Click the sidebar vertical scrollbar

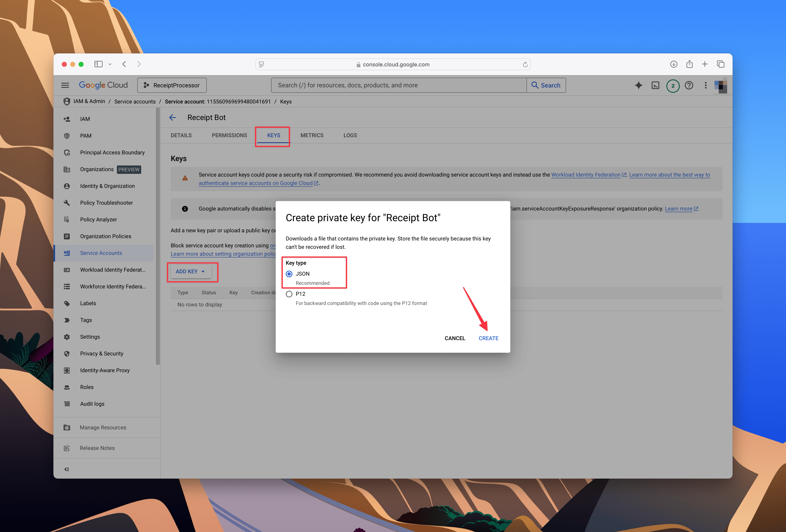click(158, 237)
